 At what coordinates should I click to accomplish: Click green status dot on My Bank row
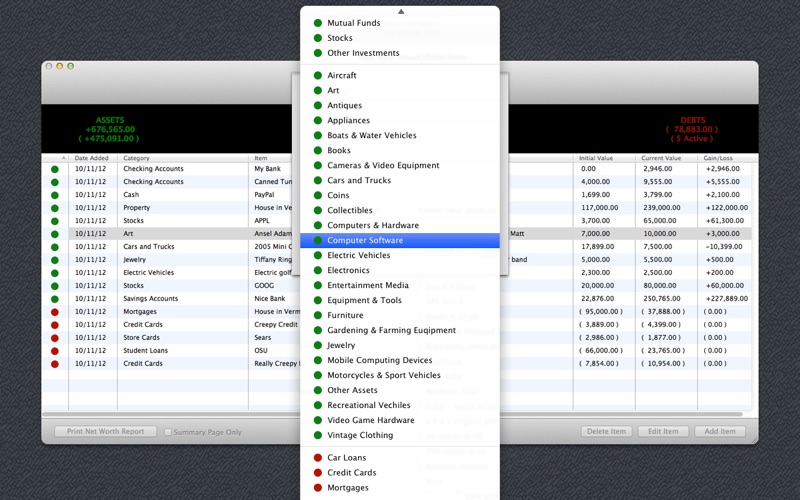[x=55, y=169]
